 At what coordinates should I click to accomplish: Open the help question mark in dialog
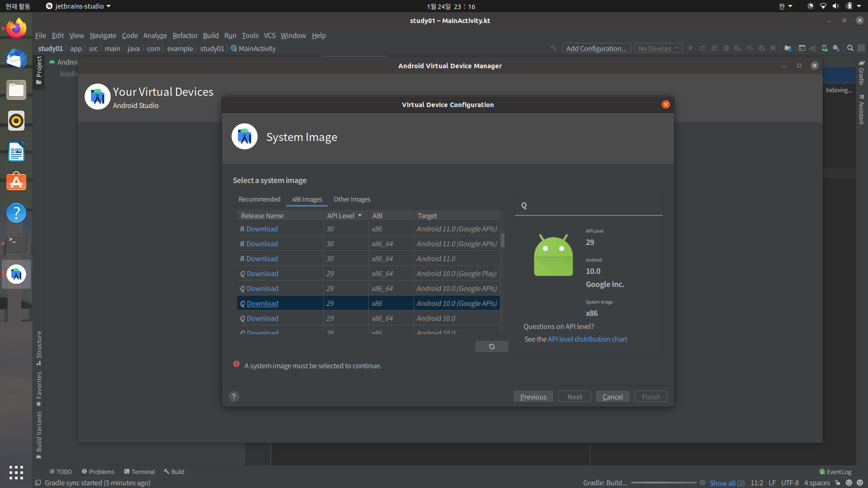(234, 397)
